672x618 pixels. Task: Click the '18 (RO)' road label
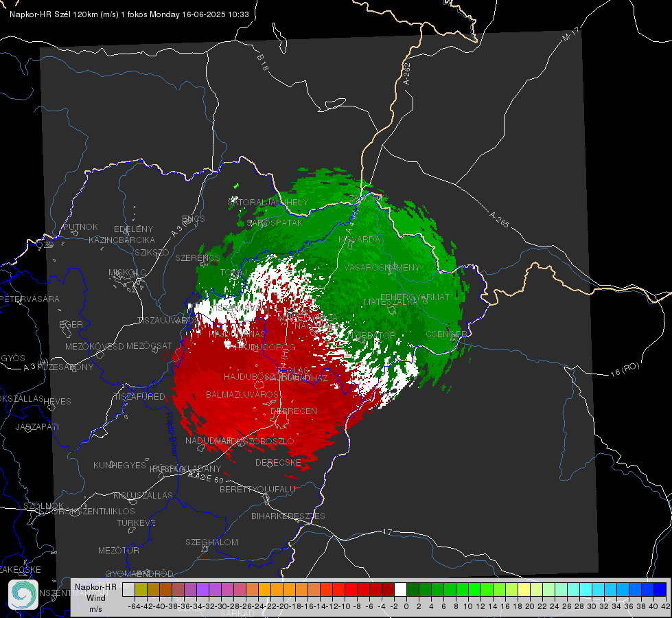pyautogui.click(x=625, y=369)
